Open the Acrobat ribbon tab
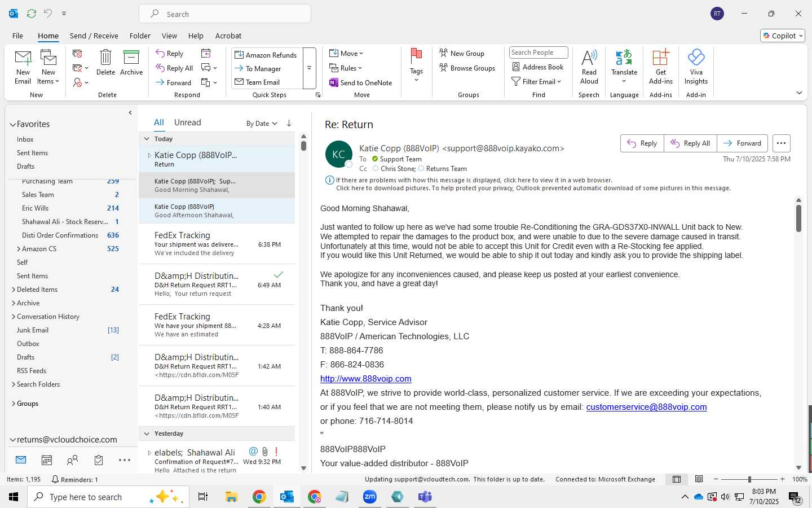The width and height of the screenshot is (812, 508). (x=228, y=36)
